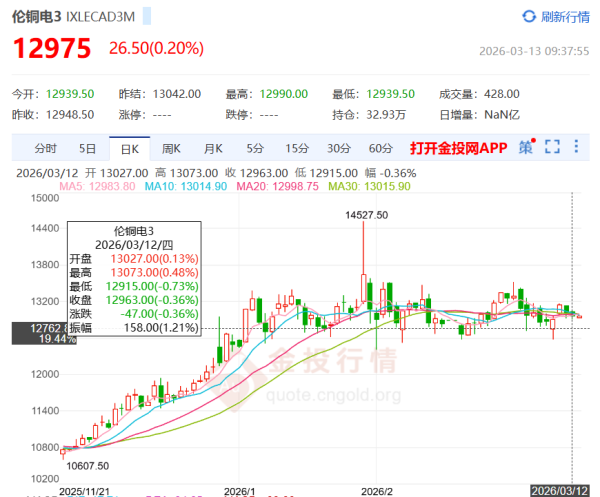Click the MA20: 12998.75 legend label

277,186
